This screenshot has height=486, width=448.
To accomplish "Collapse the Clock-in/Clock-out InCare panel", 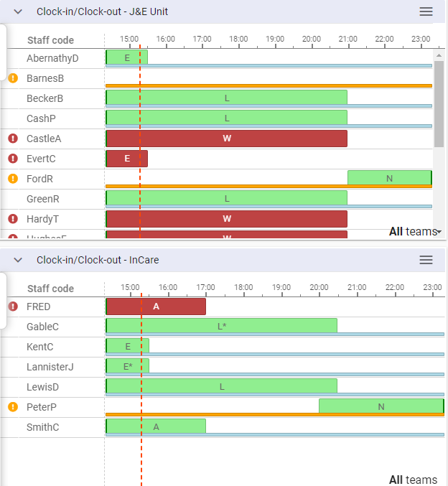I will (19, 260).
